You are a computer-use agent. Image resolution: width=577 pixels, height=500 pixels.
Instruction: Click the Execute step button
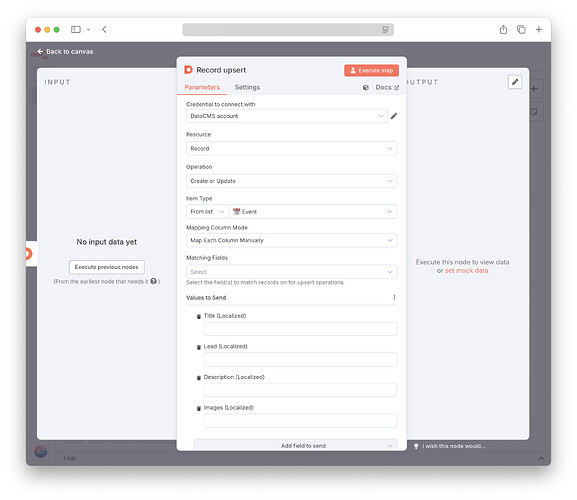(371, 70)
